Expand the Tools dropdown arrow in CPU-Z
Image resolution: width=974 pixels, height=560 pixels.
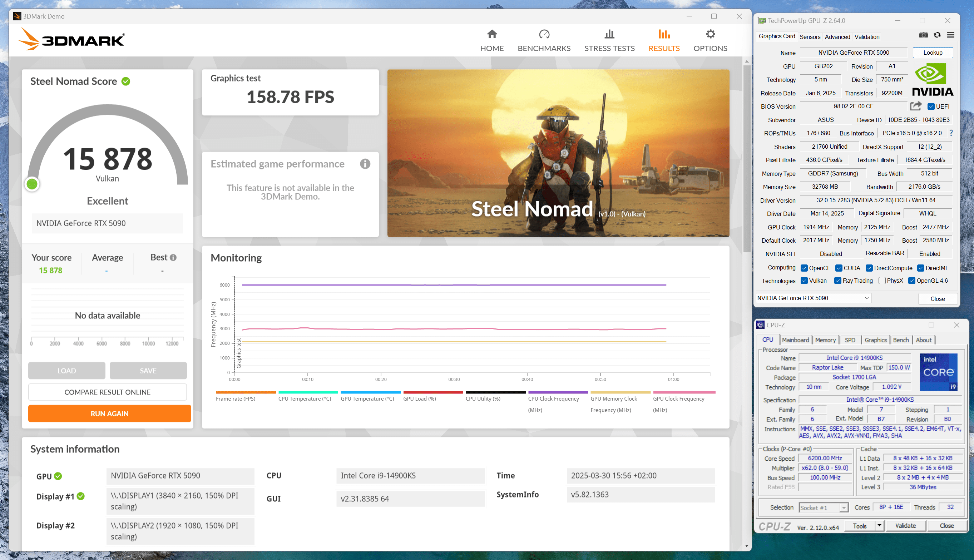(879, 525)
